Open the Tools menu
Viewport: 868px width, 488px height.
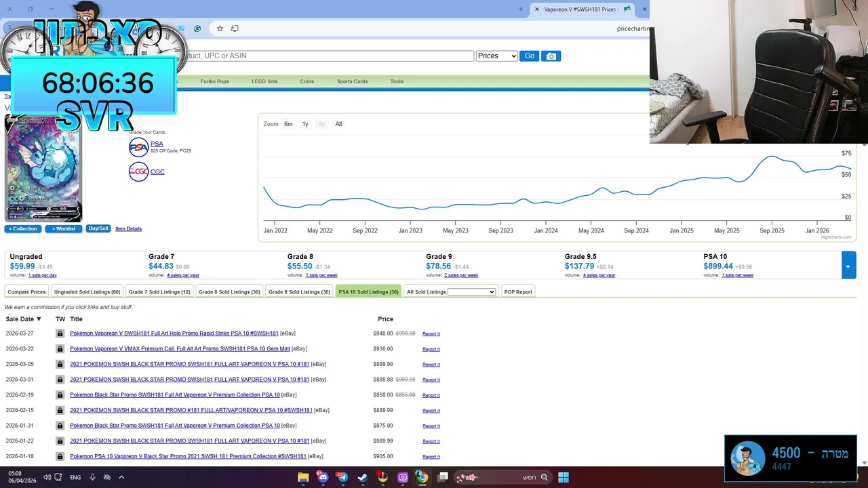tap(397, 81)
